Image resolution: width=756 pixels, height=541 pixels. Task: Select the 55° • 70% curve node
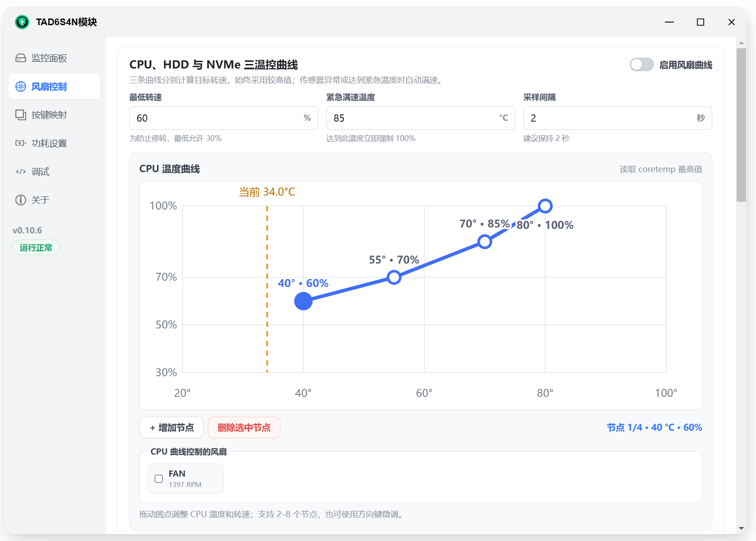394,277
